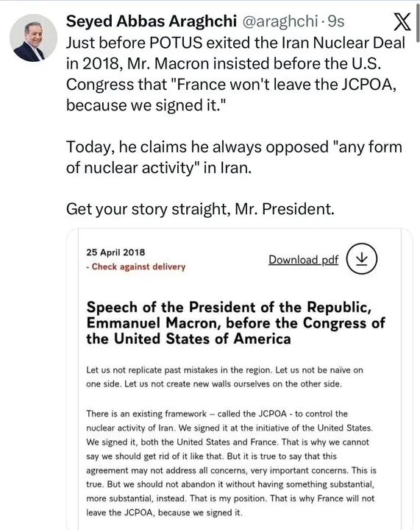Click the red Check against delivery note

[x=136, y=266]
